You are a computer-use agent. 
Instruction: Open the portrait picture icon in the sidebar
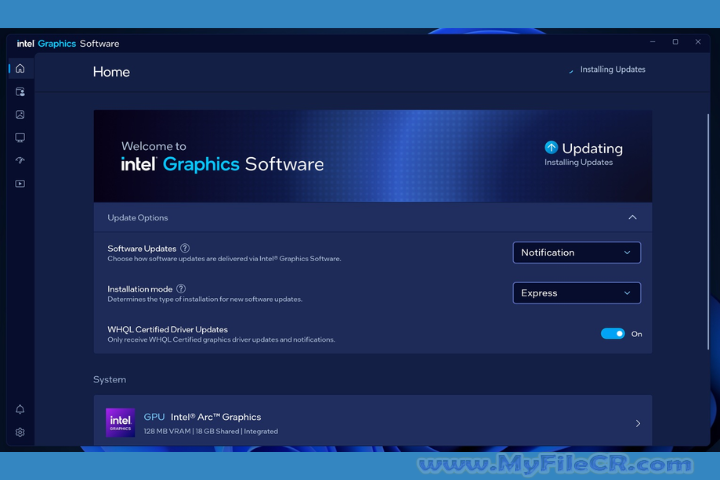[x=20, y=114]
